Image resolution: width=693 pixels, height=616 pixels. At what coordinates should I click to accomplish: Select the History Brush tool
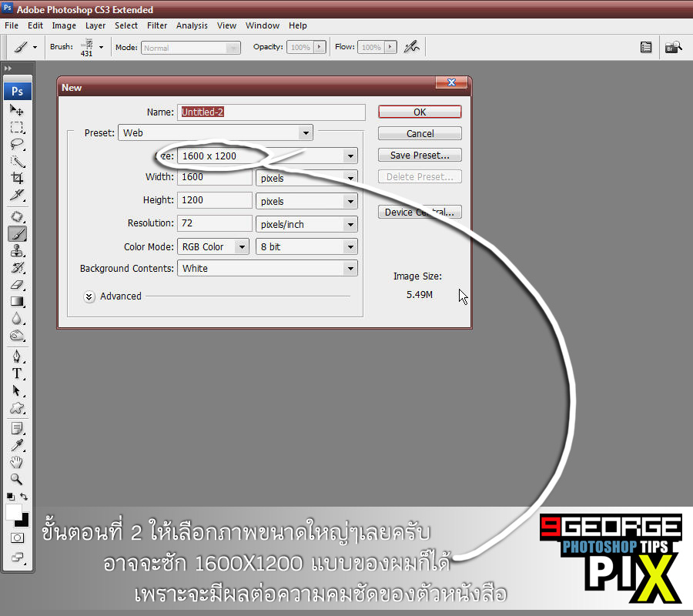(x=17, y=268)
